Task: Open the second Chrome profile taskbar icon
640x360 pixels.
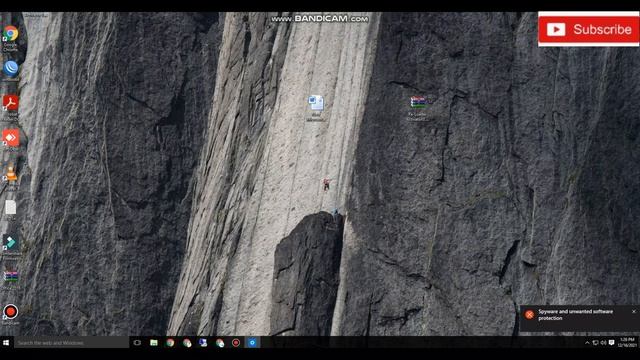Action: point(187,342)
